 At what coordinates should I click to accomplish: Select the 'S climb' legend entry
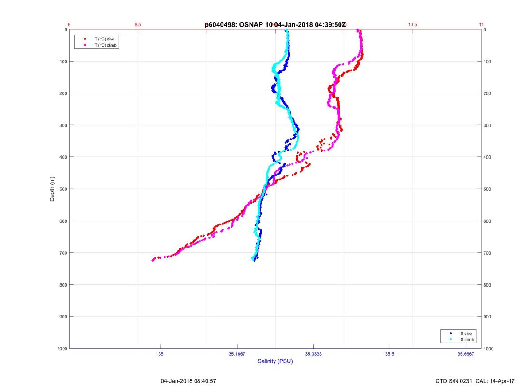[x=467, y=339]
